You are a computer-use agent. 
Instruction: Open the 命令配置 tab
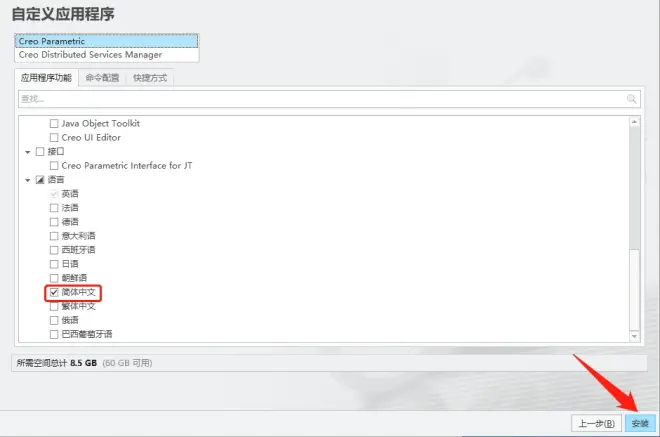click(102, 78)
